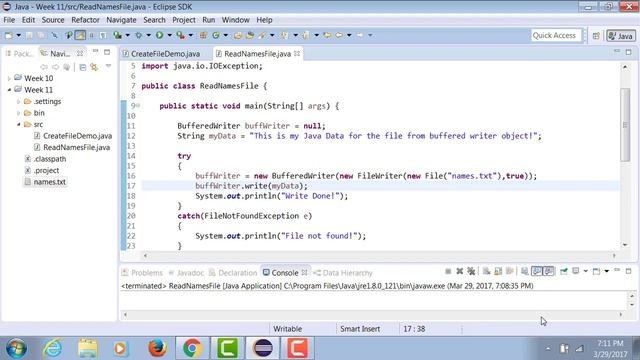
Task: Select names.txt in the Navigator
Action: point(49,182)
